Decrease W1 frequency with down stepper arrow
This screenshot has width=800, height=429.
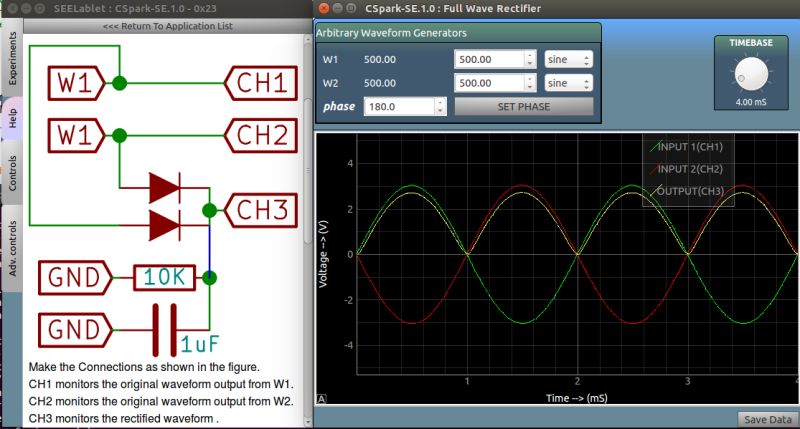(x=530, y=64)
